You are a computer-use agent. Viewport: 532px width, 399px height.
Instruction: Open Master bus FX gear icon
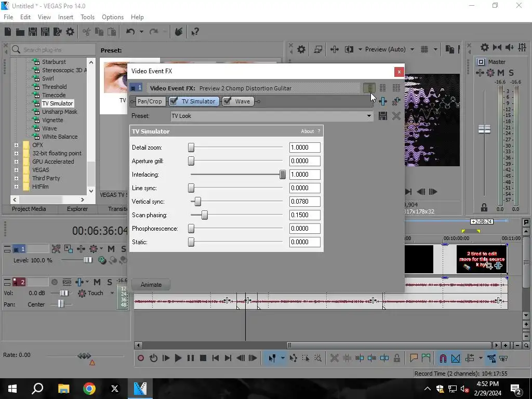coord(490,73)
